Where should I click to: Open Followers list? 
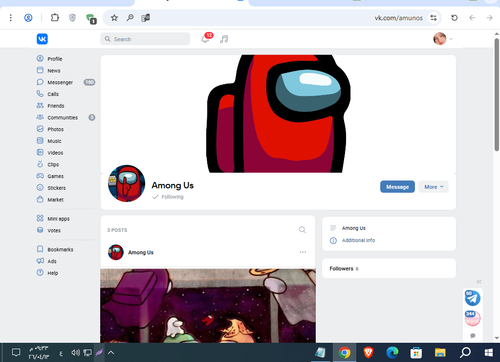click(389, 268)
